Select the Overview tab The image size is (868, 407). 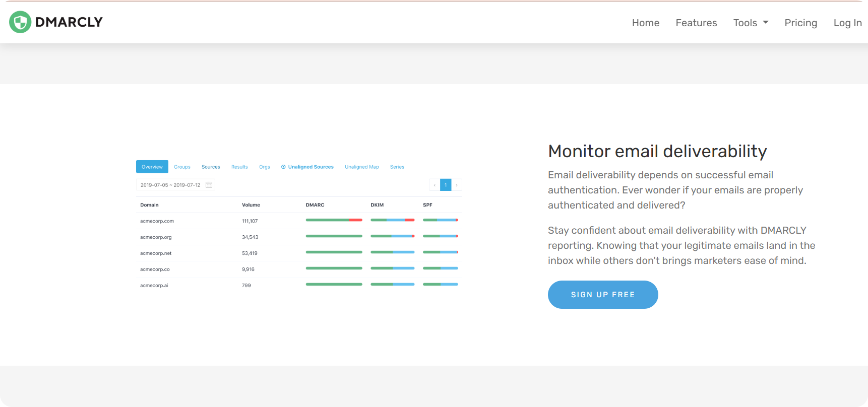coord(152,167)
